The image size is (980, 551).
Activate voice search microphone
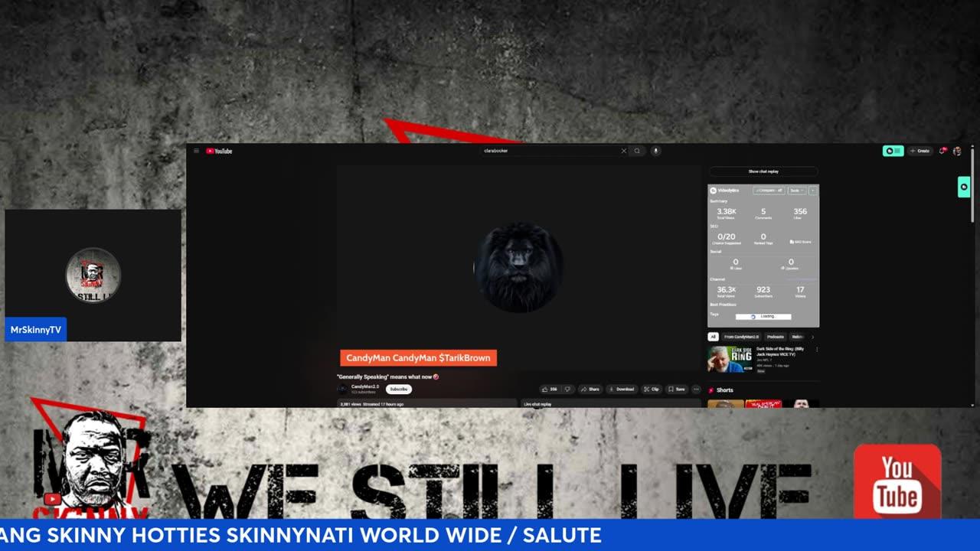[655, 151]
